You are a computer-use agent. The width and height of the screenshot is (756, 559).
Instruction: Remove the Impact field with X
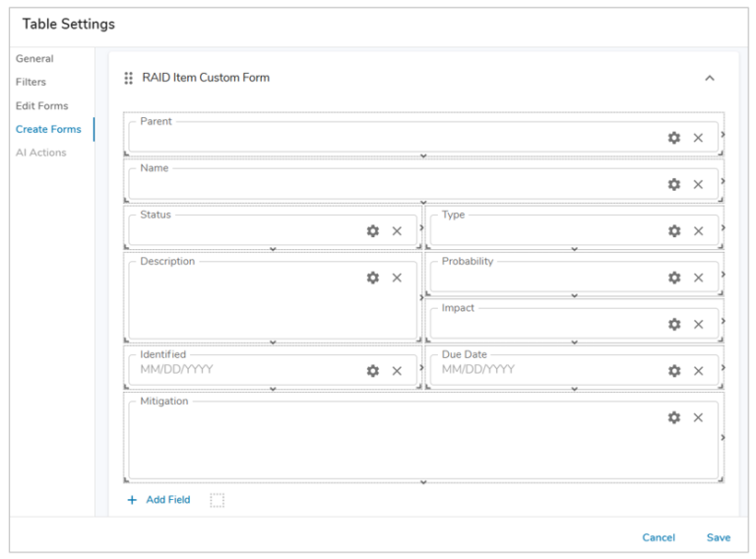[x=698, y=325]
